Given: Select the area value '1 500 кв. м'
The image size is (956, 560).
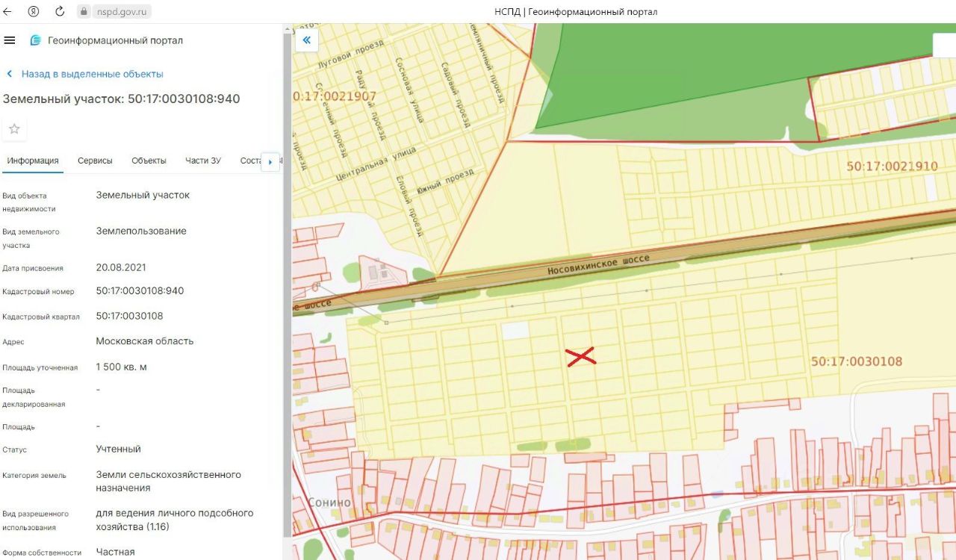Looking at the screenshot, I should [x=121, y=367].
